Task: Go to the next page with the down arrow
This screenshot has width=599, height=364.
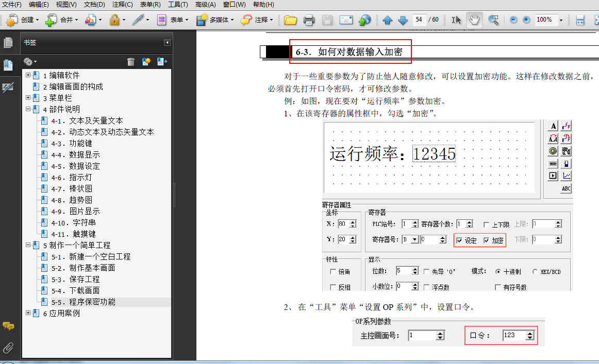Action: 403,20
